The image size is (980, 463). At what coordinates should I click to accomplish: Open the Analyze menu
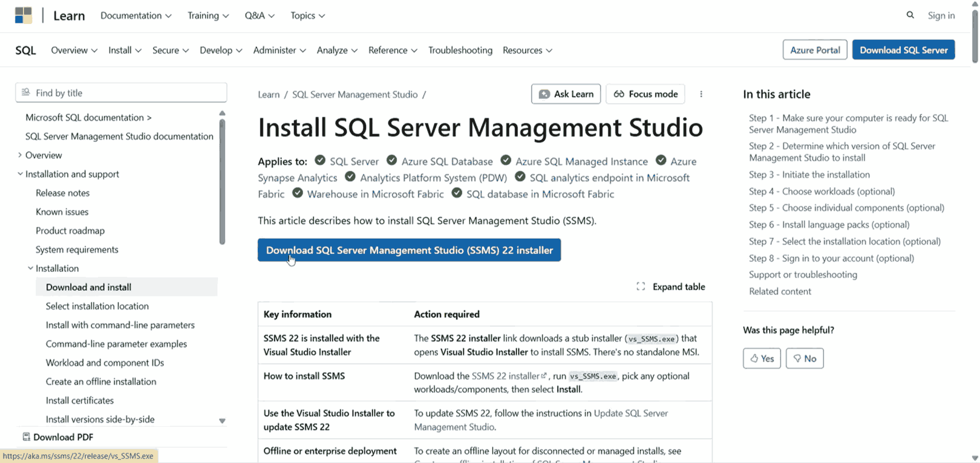(337, 50)
